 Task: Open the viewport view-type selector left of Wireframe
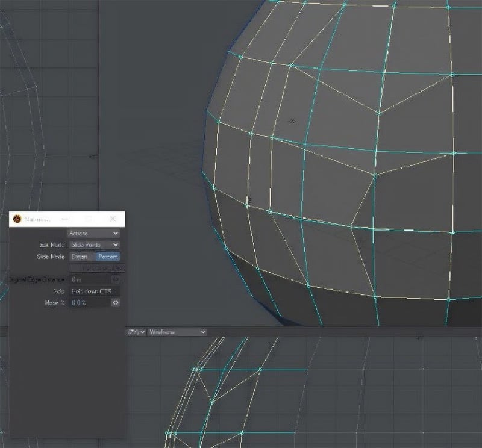(136, 332)
